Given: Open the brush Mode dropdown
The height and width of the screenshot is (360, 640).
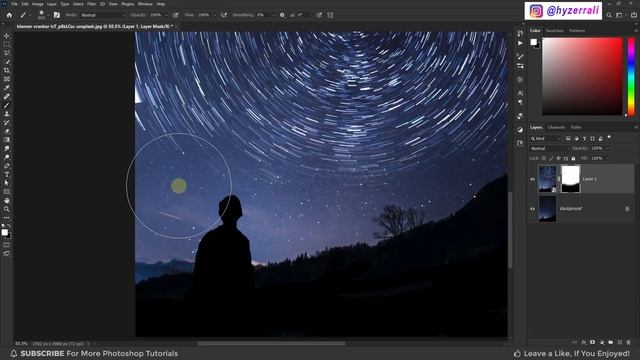Looking at the screenshot, I should pos(104,15).
